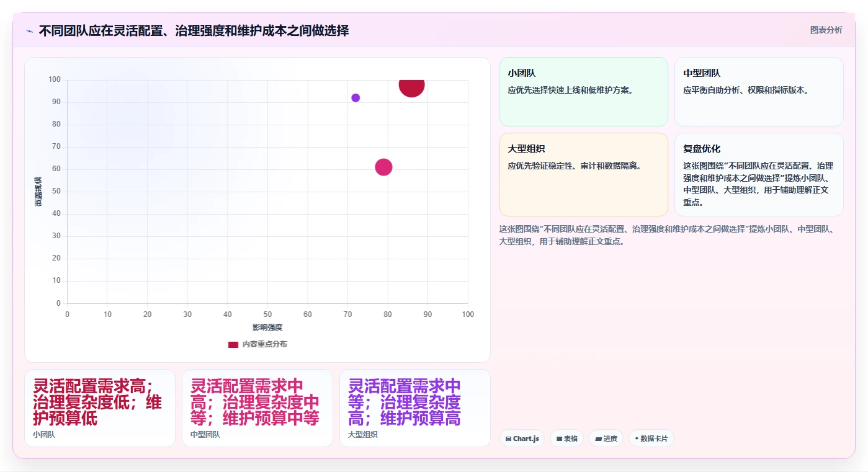This screenshot has height=472, width=868.
Task: Open the 复盘优化 summary card
Action: coord(759,174)
